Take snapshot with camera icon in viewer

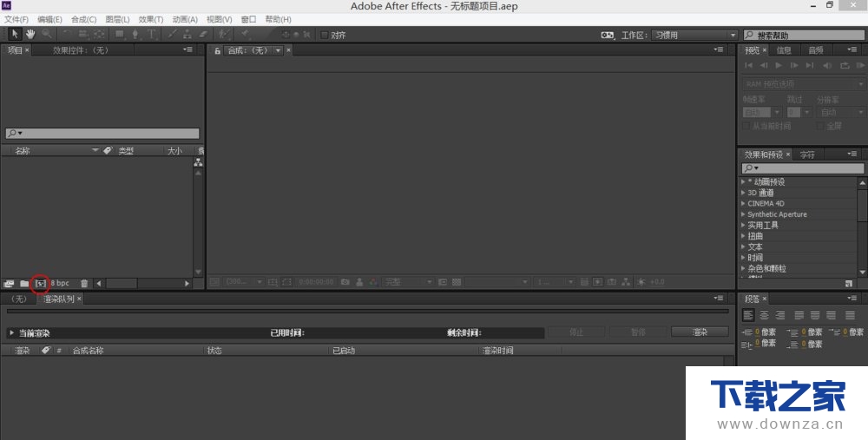point(345,282)
